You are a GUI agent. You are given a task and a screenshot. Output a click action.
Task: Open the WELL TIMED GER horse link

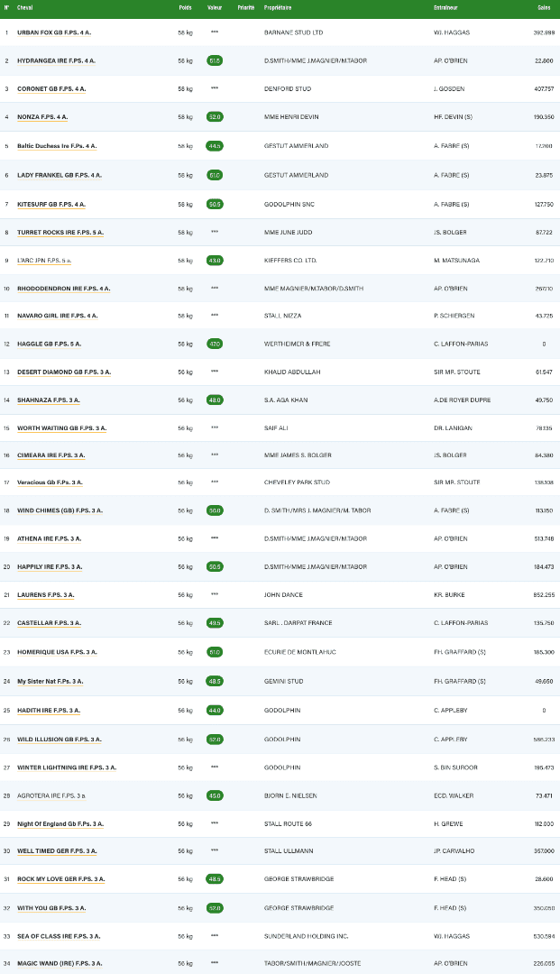pyautogui.click(x=57, y=851)
